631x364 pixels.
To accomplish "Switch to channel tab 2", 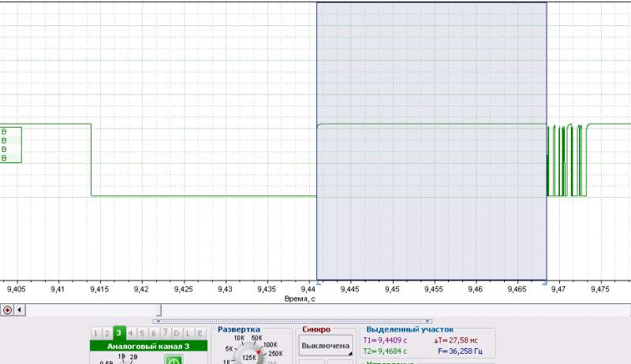I will 107,333.
